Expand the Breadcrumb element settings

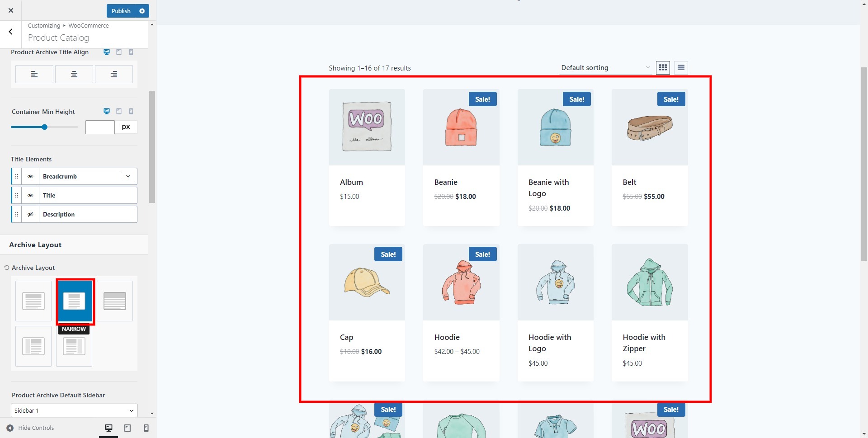[128, 176]
